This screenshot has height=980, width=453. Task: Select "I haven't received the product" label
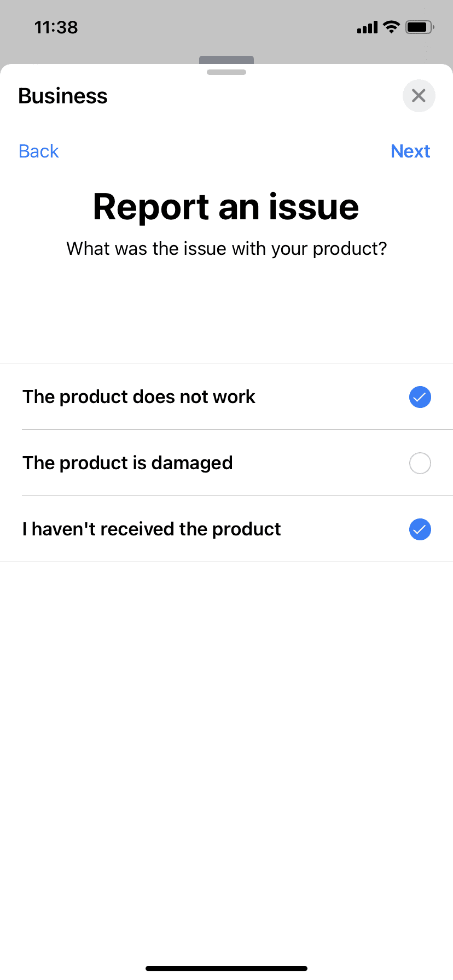click(152, 529)
